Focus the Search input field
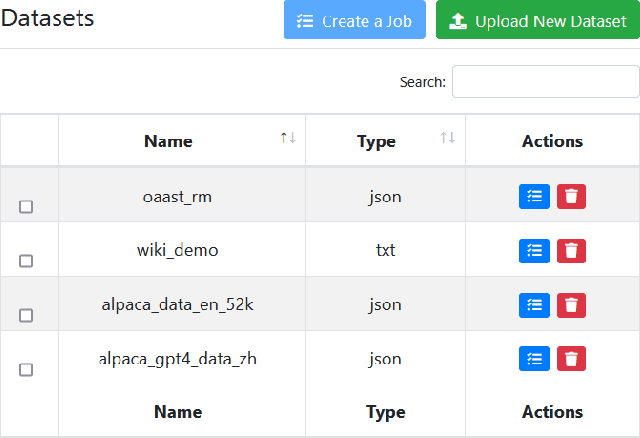This screenshot has height=438, width=640. point(545,82)
